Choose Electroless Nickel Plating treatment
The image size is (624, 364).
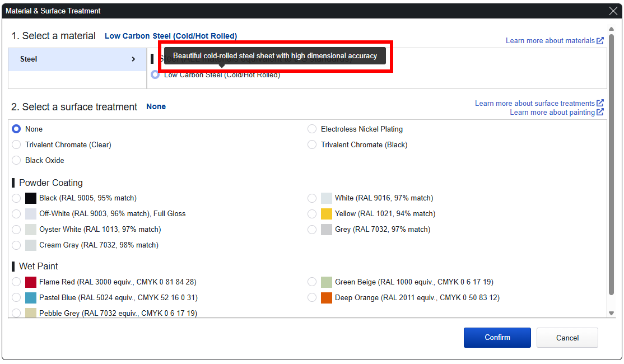coord(312,129)
